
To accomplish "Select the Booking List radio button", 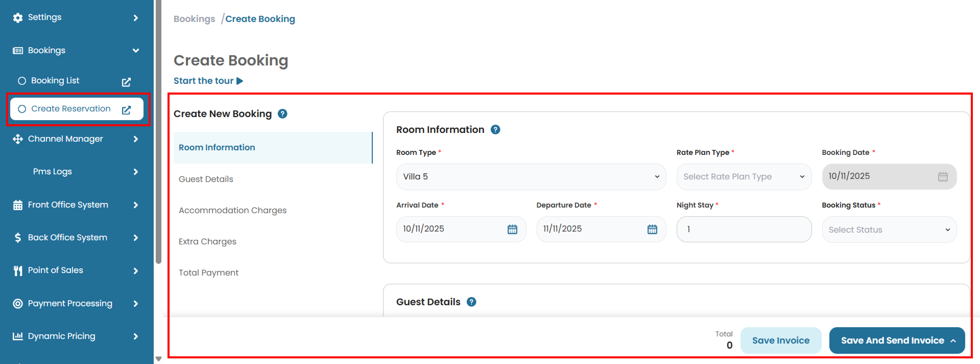I will pyautogui.click(x=22, y=80).
